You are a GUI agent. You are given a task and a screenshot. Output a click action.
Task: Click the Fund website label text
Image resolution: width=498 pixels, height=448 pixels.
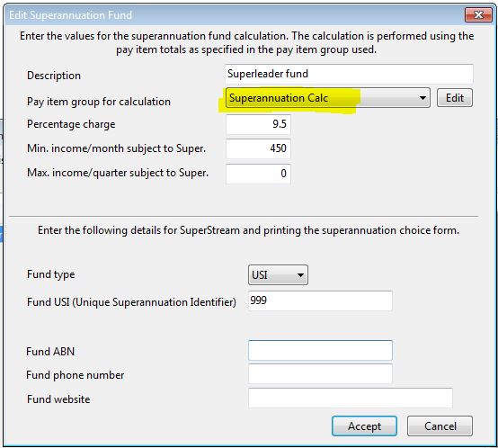[58, 399]
